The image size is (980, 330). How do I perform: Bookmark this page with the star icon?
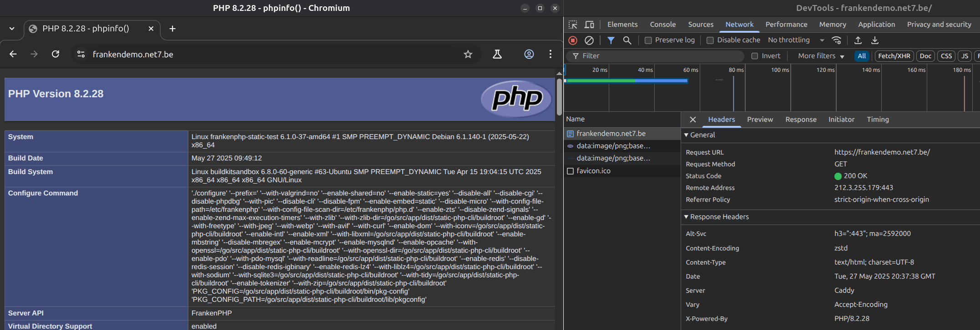click(x=468, y=54)
